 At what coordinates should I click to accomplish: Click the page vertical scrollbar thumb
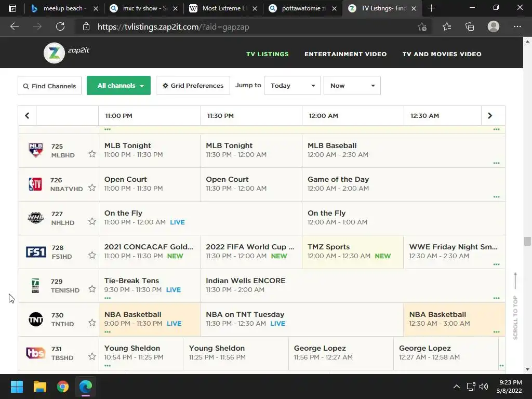[x=527, y=241]
